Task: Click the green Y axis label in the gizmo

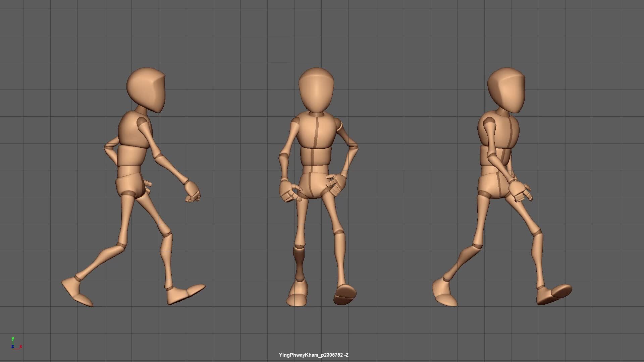Action: click(13, 339)
